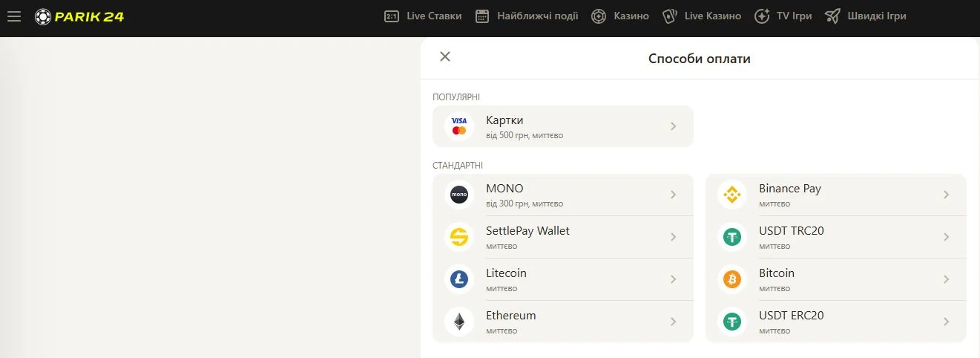Open SettlePay Wallet chevron arrow
This screenshot has width=980, height=358.
(x=674, y=237)
